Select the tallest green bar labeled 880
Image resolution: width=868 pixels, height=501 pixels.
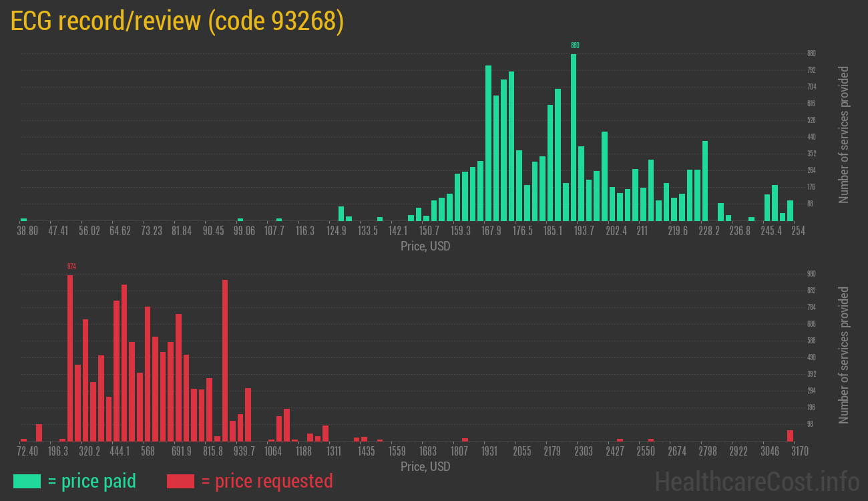pos(574,134)
